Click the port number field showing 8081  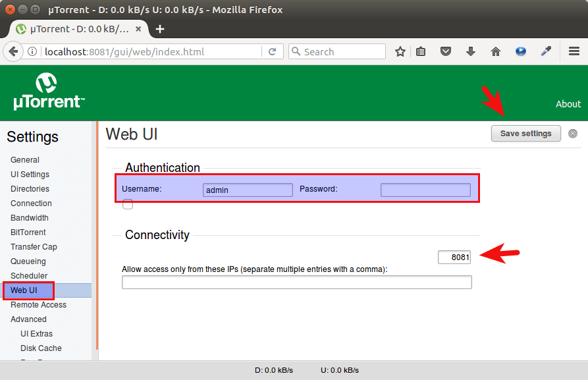click(454, 258)
